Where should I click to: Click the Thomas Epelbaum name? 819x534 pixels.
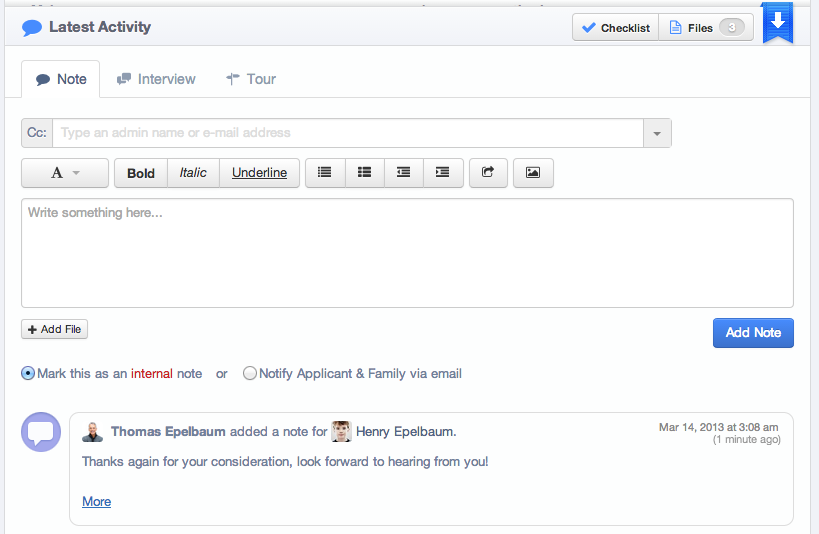[x=168, y=432]
